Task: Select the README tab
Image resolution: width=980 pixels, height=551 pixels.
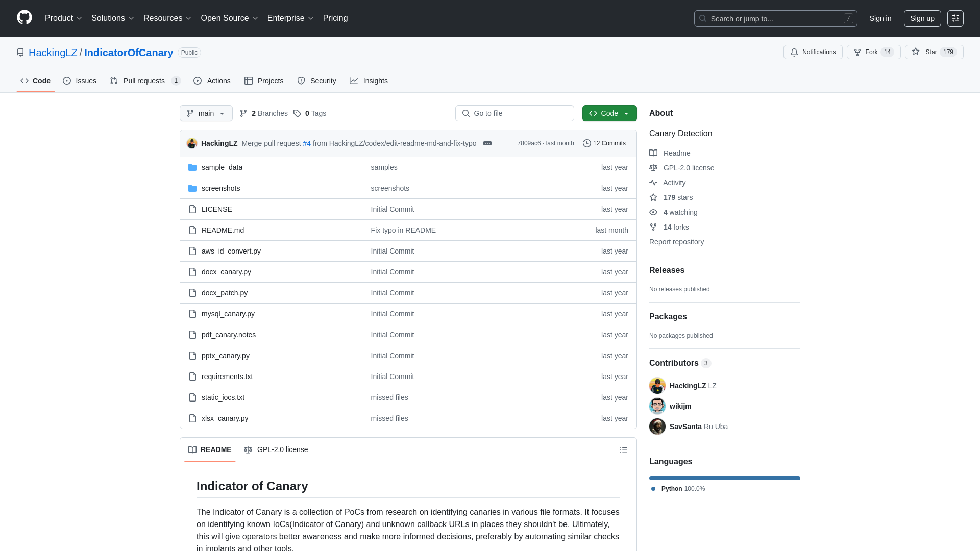Action: (210, 449)
